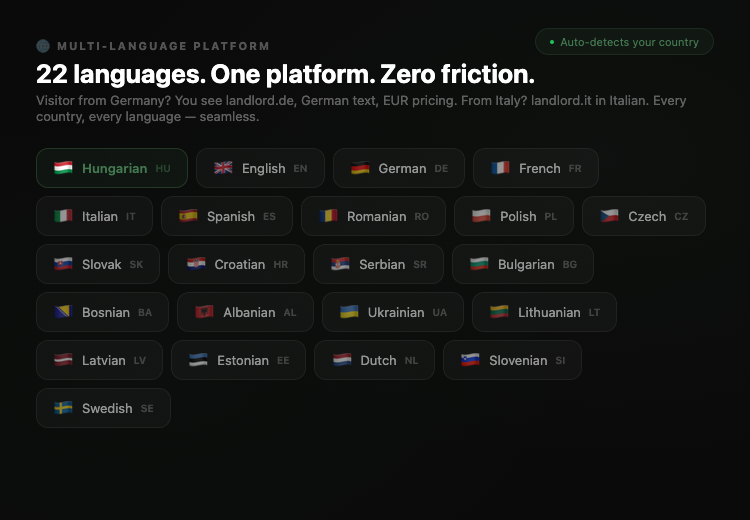This screenshot has height=520, width=750.
Task: Click the SI code label
Action: point(561,360)
